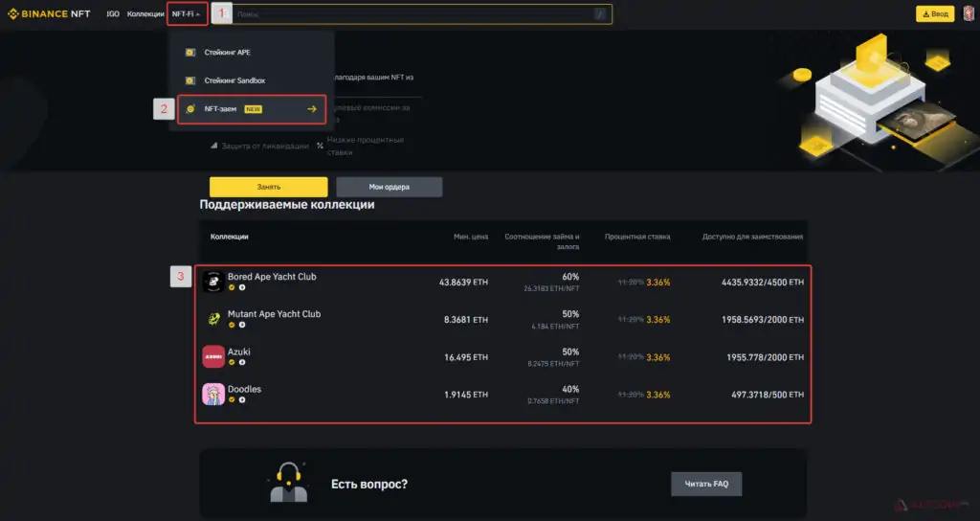Click available amount 1958.5693/2000 ETH

pos(763,320)
